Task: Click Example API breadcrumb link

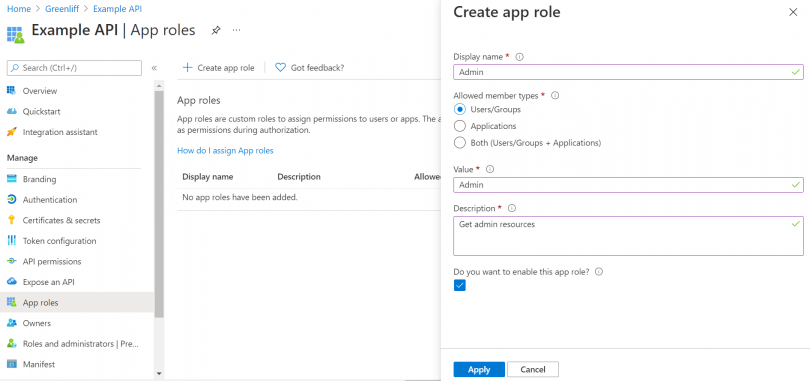Action: [117, 9]
